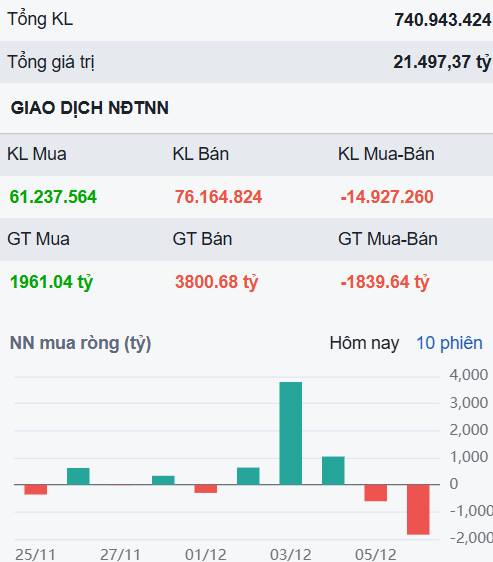Click GT Mua-Bán value -1839.64 tỷ
Screen dimensions: 493x562
click(385, 282)
